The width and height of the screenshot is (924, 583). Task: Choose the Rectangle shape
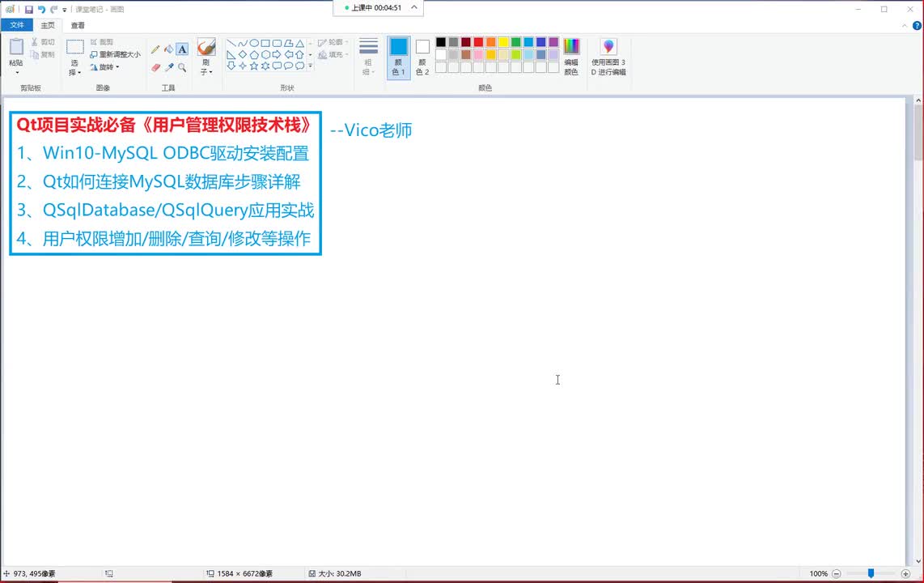point(265,43)
